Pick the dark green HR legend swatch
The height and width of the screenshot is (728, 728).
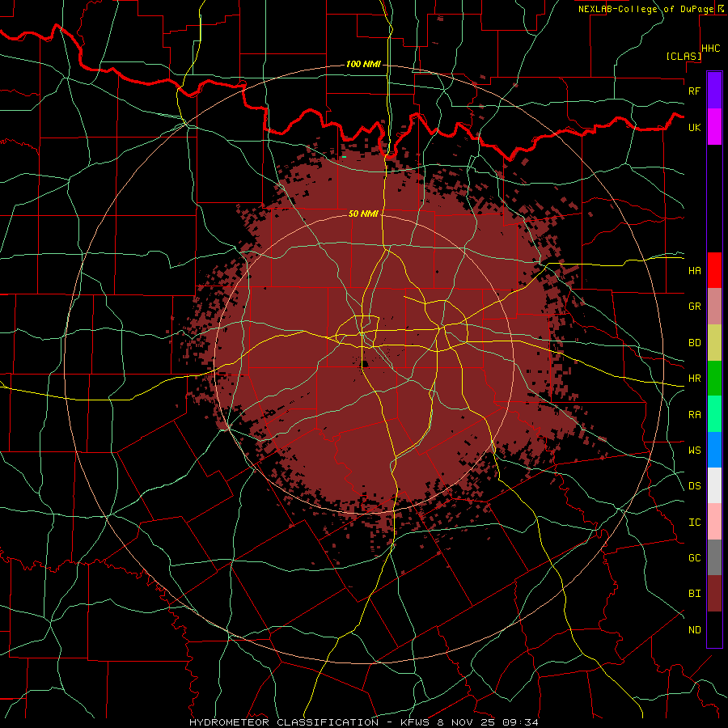(x=714, y=378)
